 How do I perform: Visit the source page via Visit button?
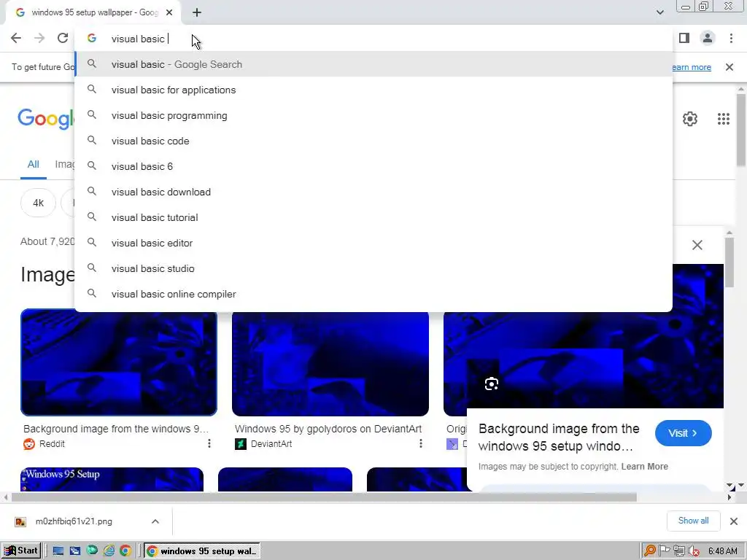[x=683, y=433]
